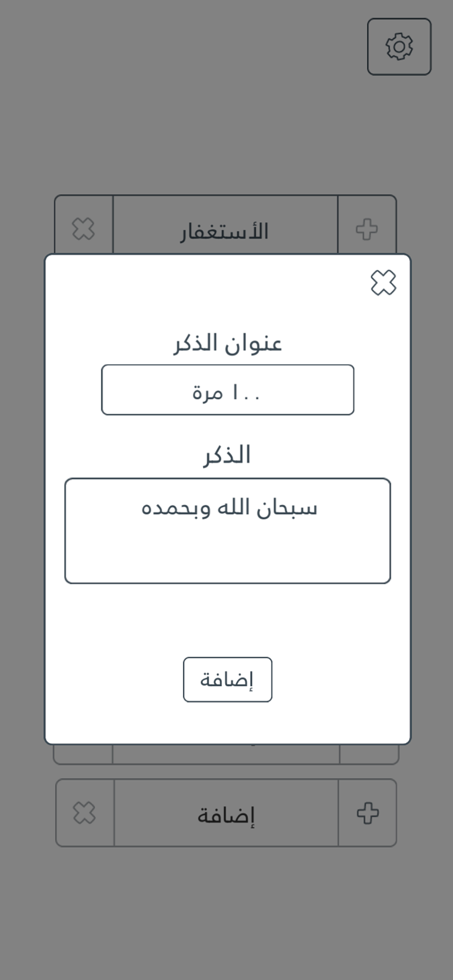Screen dimensions: 453x980
Task: Open the settings gear
Action: (399, 47)
